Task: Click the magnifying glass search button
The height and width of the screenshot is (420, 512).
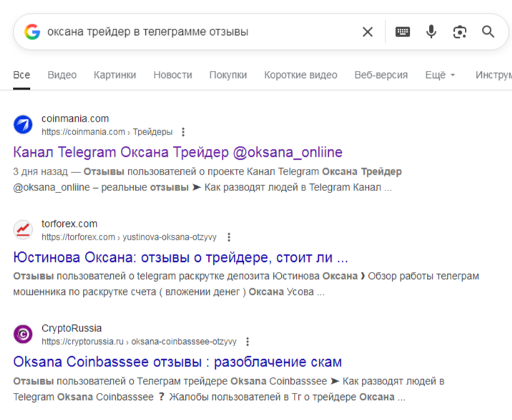Action: (488, 31)
